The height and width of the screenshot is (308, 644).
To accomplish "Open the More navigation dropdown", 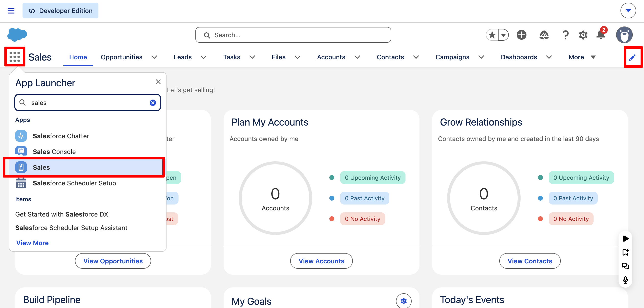I will coord(582,57).
